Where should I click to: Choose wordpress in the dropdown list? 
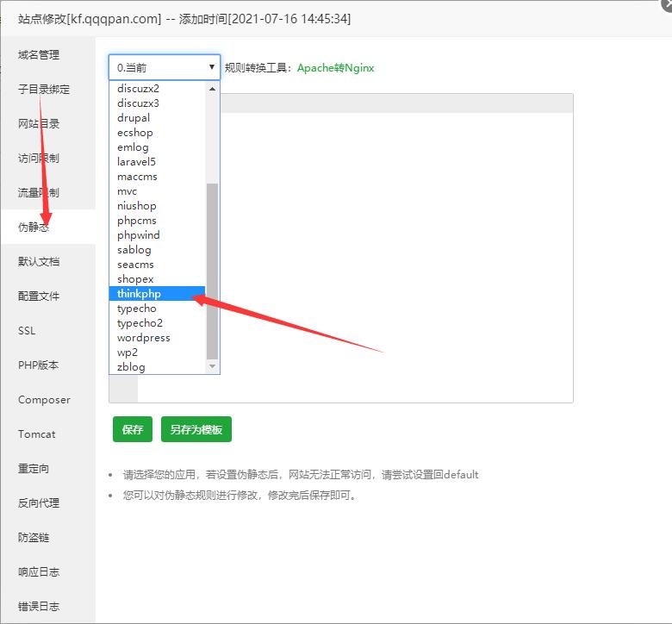[x=144, y=338]
